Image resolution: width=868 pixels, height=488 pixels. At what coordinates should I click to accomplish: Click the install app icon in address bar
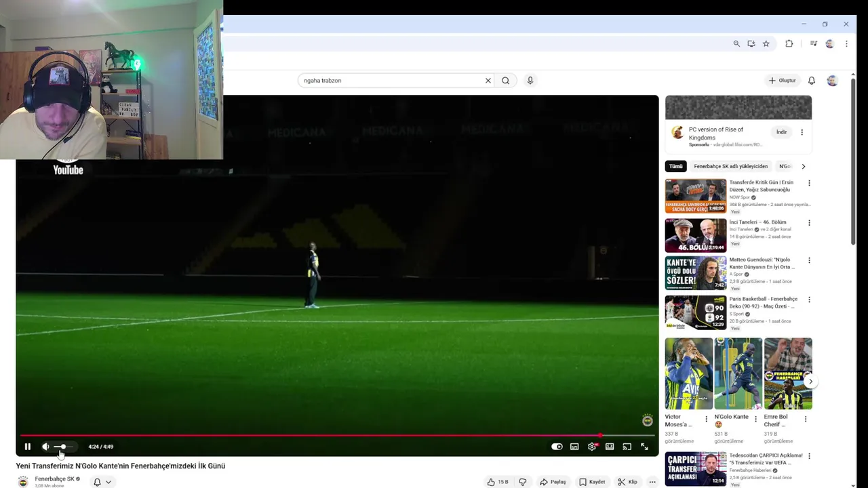751,43
